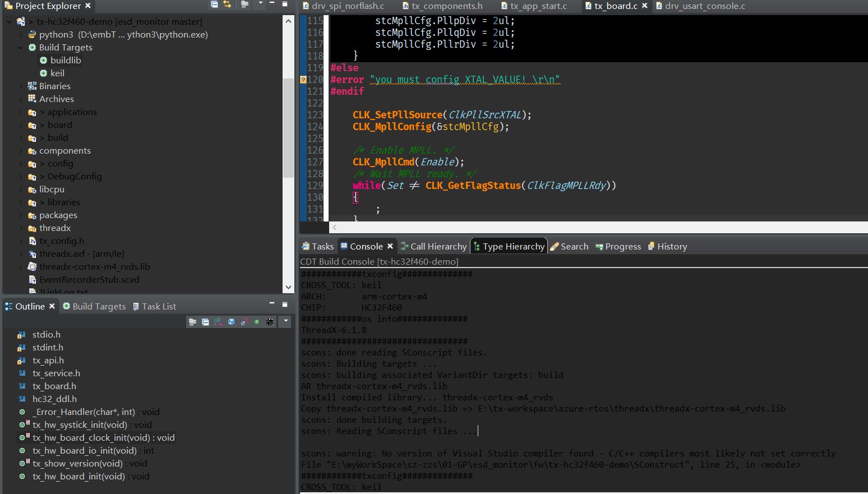This screenshot has width=868, height=494.
Task: Click the Archives node icon
Action: pos(32,99)
